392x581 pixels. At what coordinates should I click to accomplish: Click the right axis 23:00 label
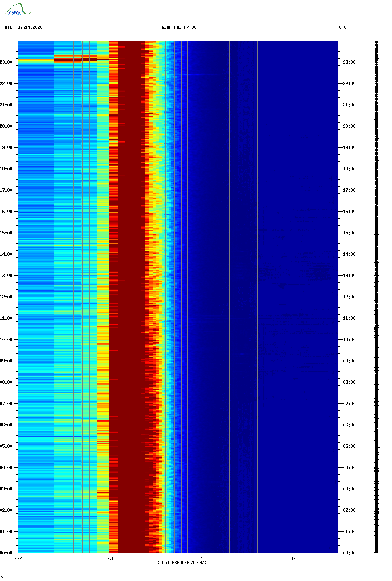pyautogui.click(x=349, y=62)
